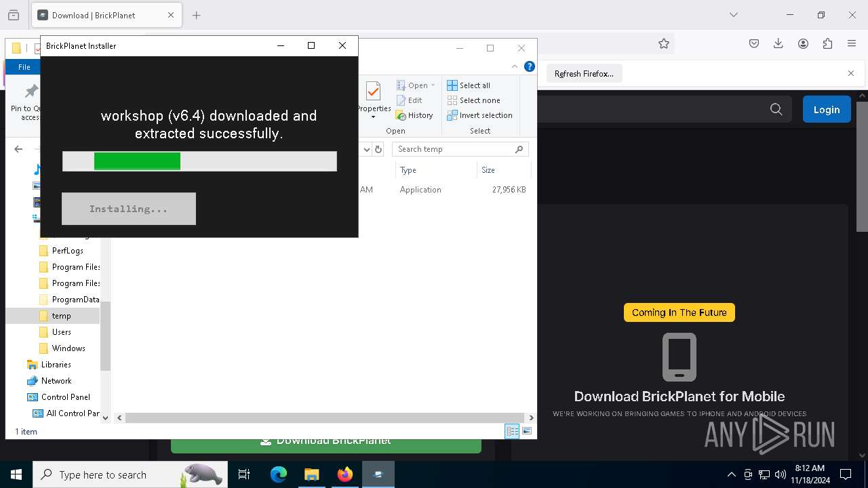The height and width of the screenshot is (488, 868).
Task: Click the volume tray icon
Action: [x=780, y=474]
